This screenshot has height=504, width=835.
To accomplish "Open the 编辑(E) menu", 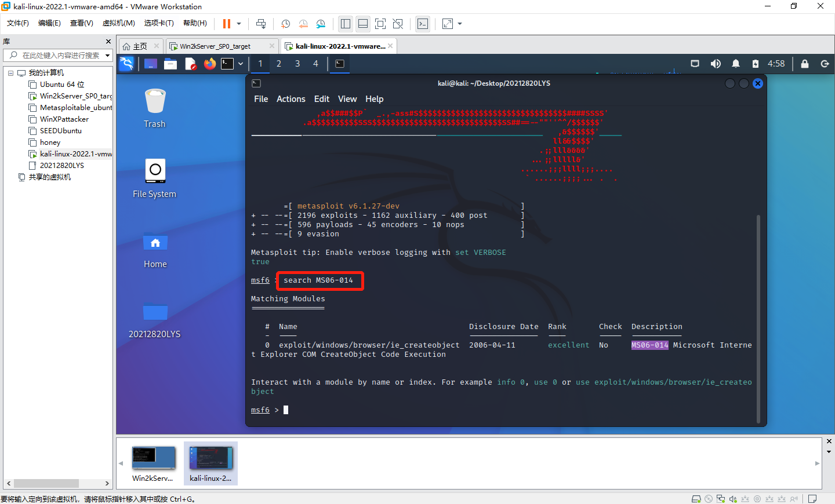I will 49,23.
